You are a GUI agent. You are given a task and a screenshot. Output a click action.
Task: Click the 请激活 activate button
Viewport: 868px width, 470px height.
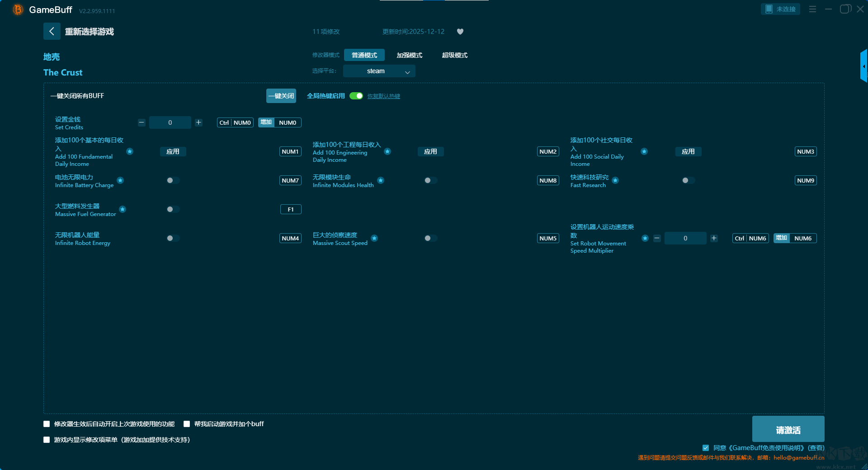788,429
